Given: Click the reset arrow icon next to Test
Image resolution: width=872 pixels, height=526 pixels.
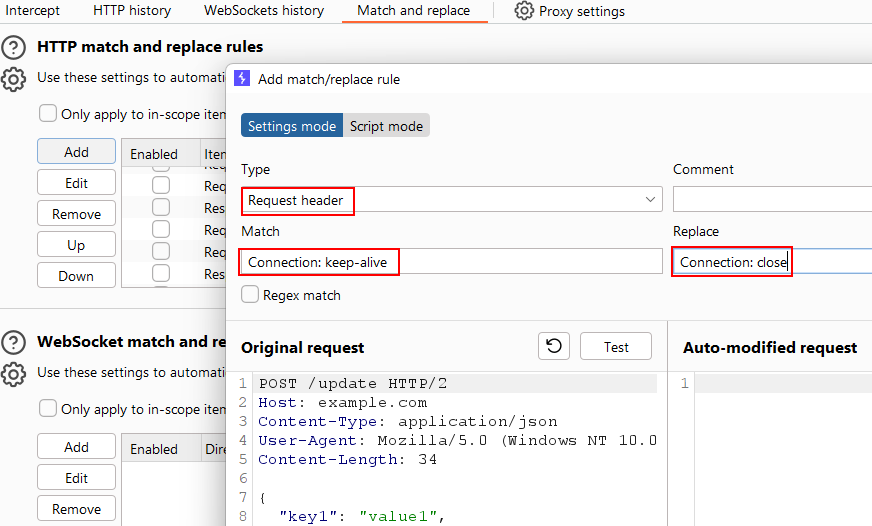Looking at the screenshot, I should pyautogui.click(x=554, y=347).
